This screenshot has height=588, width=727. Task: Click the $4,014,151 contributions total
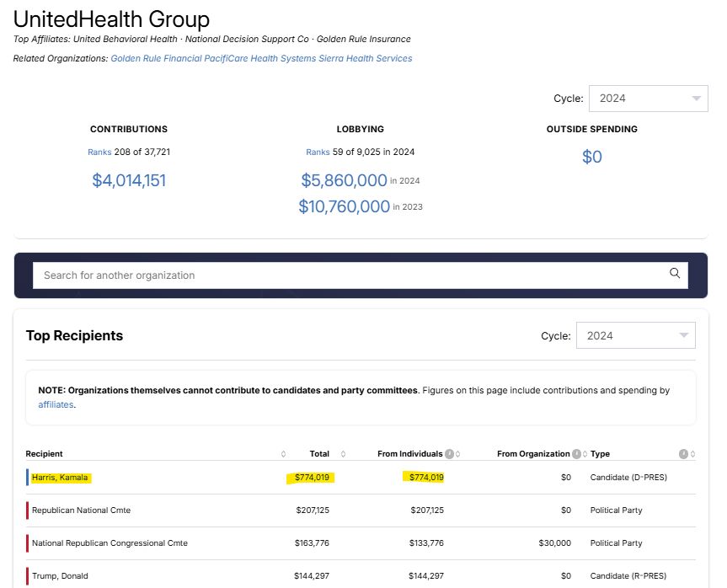point(129,180)
